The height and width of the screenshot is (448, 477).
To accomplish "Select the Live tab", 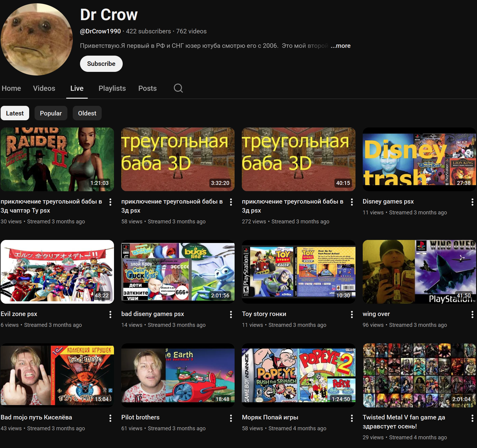I will coord(77,88).
